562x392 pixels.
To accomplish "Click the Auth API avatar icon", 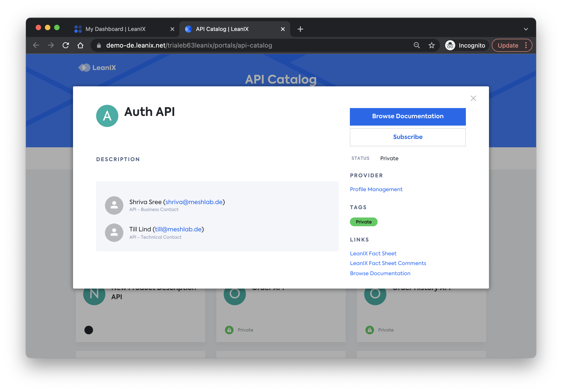I will click(x=107, y=116).
